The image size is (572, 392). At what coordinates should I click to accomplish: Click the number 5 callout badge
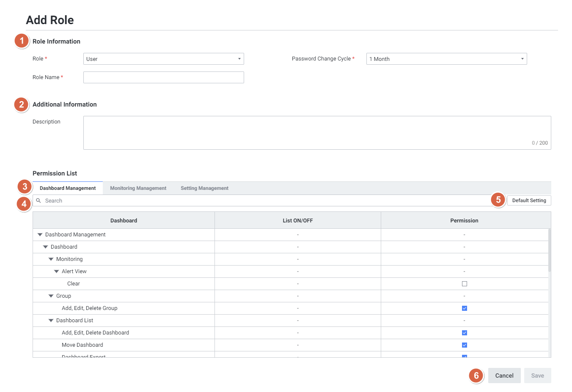coord(498,200)
